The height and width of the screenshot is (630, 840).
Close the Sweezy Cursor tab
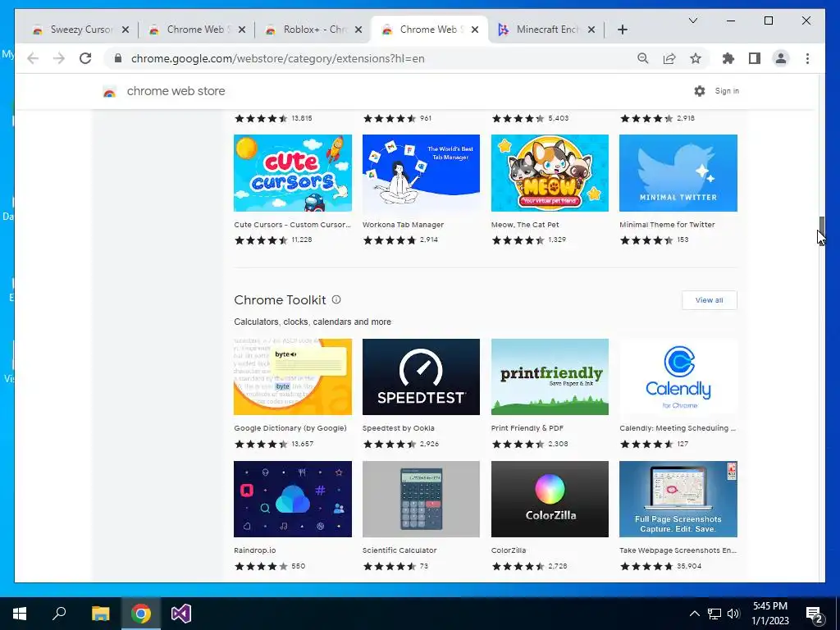tap(126, 30)
